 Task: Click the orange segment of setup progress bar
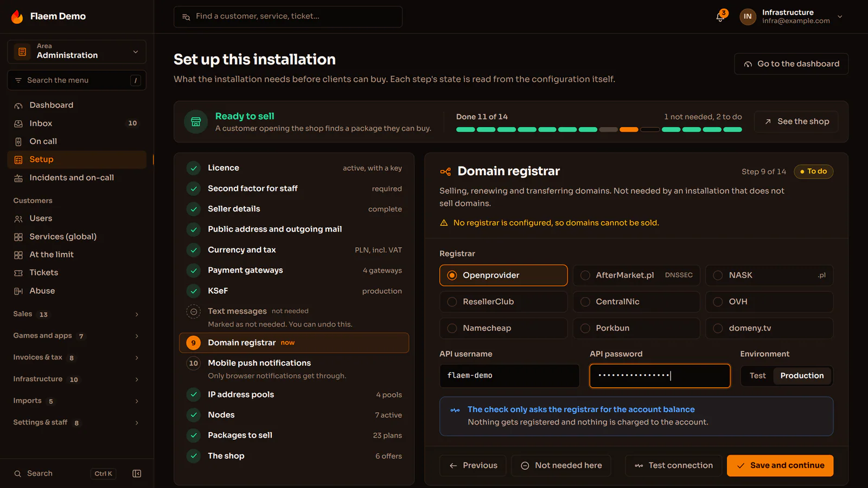coord(629,130)
